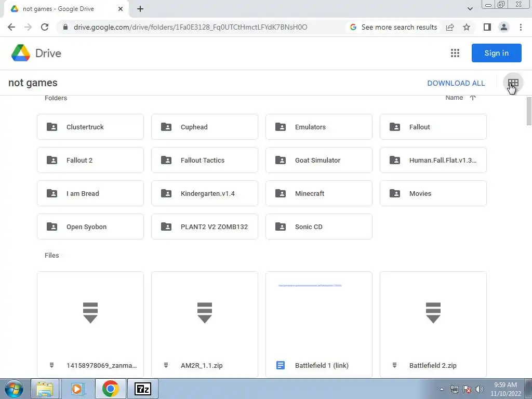This screenshot has width=532, height=399.
Task: Open the Cuphead folder
Action: [x=205, y=127]
